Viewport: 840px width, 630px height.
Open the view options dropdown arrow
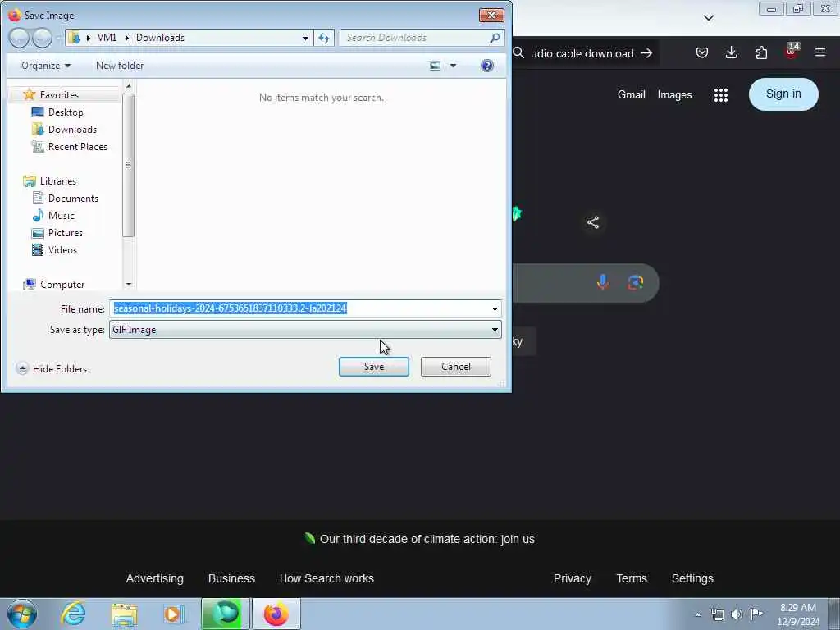[x=453, y=66]
